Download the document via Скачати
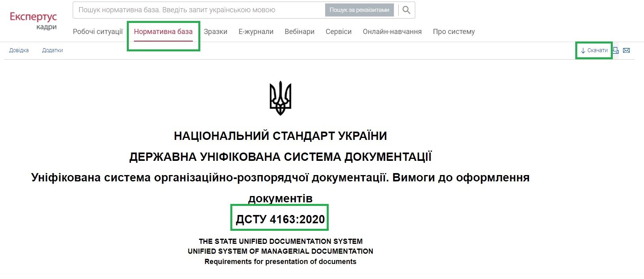 point(594,51)
